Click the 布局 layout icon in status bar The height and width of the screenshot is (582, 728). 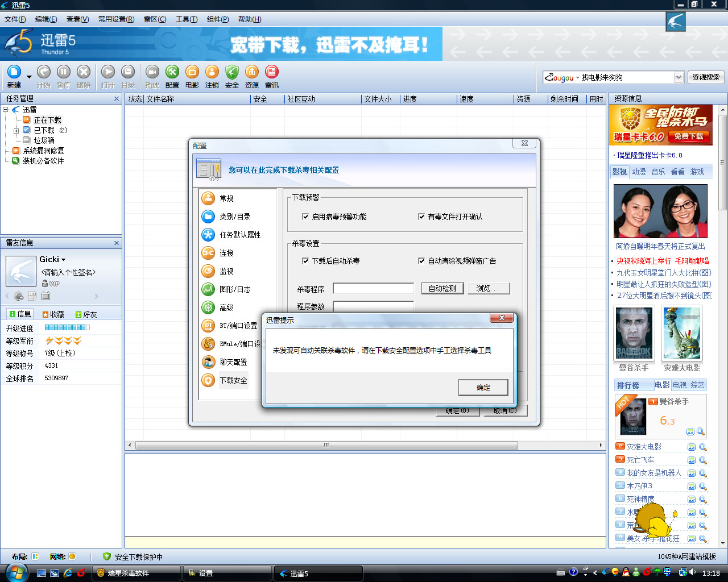(x=35, y=556)
